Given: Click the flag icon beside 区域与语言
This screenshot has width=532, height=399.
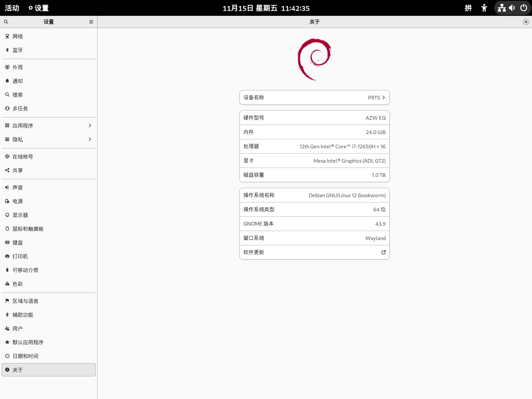Looking at the screenshot, I should click(x=7, y=301).
